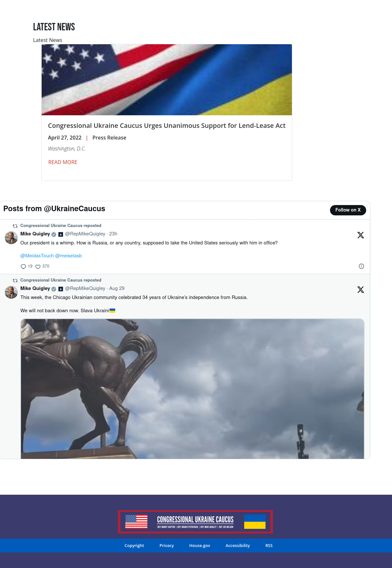392x568 pixels.
Task: Open the info icon on first post
Action: pos(361,266)
